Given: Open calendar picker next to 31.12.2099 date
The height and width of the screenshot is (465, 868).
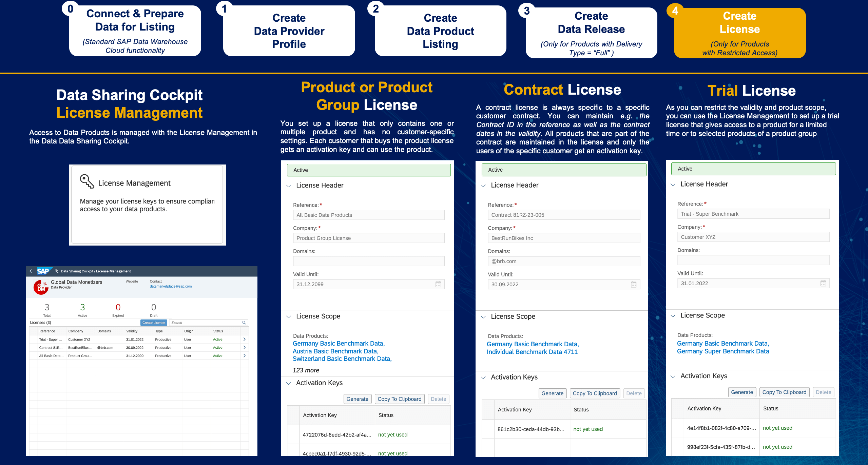Looking at the screenshot, I should 438,284.
